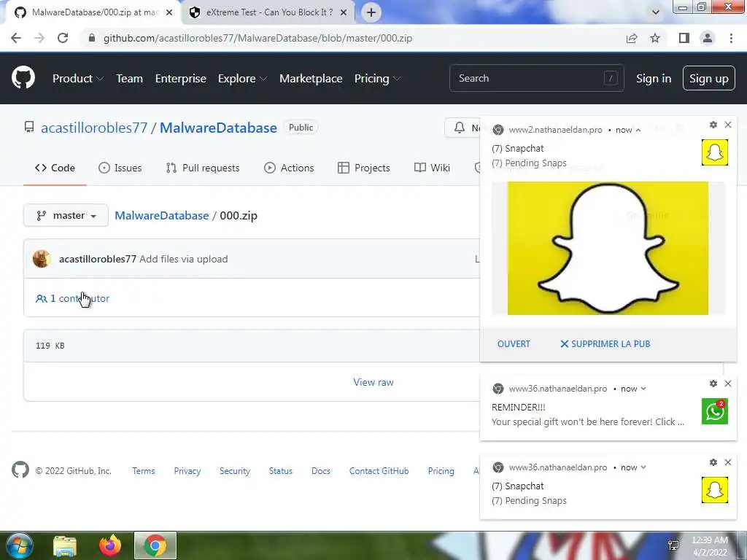This screenshot has width=747, height=560.
Task: Click the share page icon in address bar
Action: coord(632,38)
